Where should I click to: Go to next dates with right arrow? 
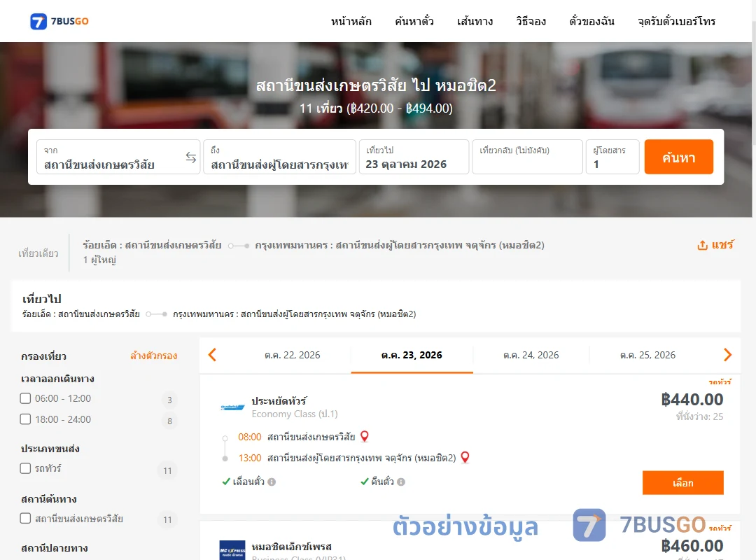tap(727, 355)
